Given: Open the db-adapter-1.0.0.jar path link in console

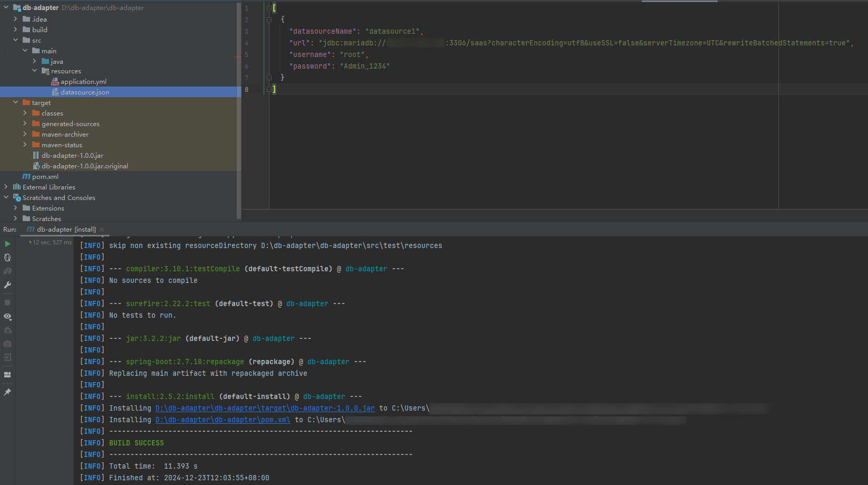Looking at the screenshot, I should click(x=265, y=408).
